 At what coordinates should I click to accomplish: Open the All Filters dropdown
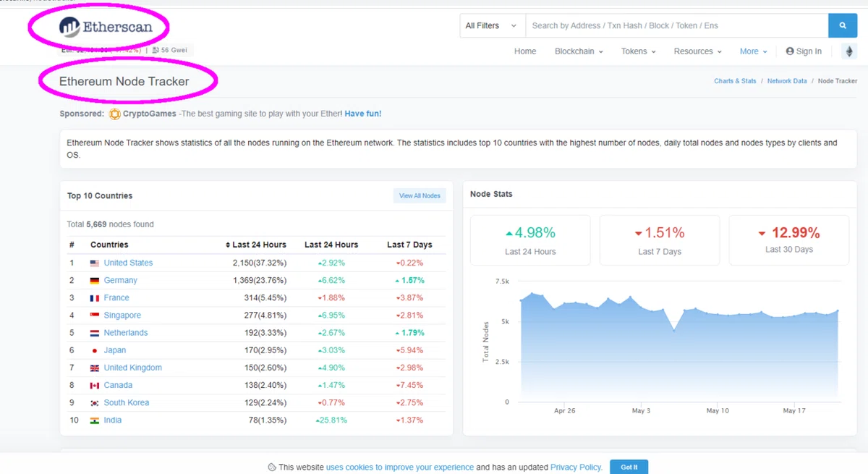click(493, 25)
